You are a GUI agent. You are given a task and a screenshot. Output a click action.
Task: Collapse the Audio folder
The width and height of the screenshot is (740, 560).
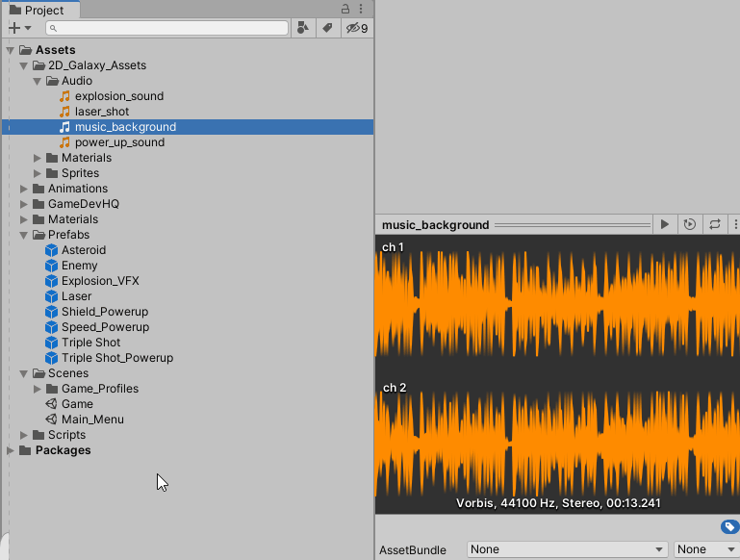click(38, 82)
